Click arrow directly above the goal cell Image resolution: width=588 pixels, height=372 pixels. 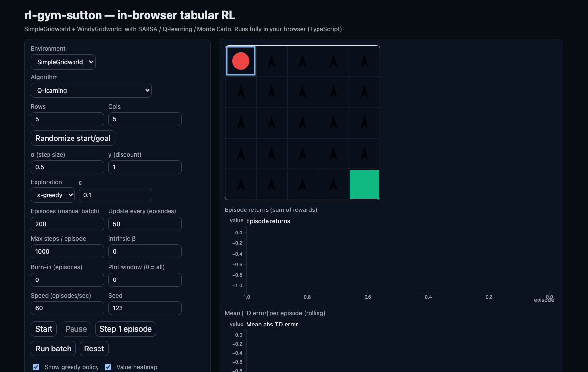[x=364, y=154]
